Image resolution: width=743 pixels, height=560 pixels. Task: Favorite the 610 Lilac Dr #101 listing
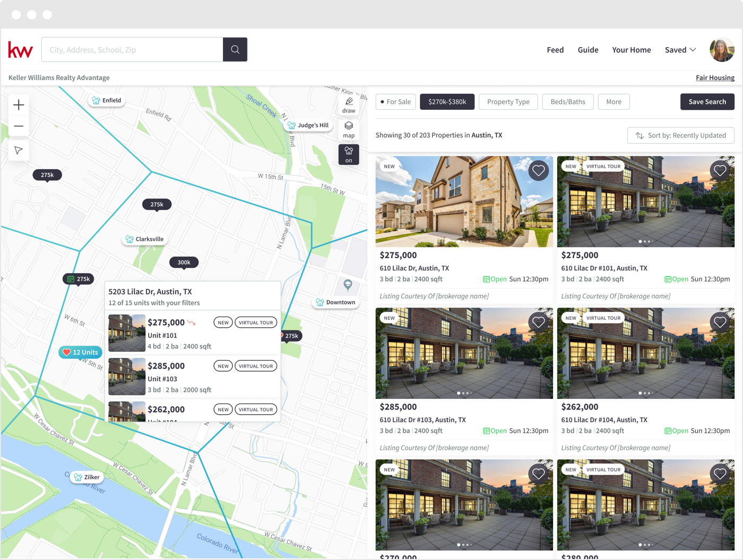tap(720, 170)
